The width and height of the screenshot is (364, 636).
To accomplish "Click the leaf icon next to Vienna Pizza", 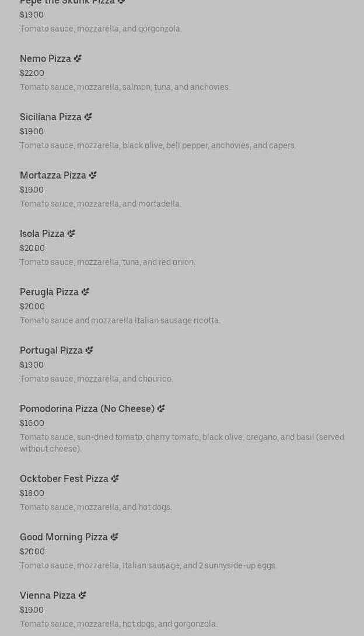I will point(82,595).
